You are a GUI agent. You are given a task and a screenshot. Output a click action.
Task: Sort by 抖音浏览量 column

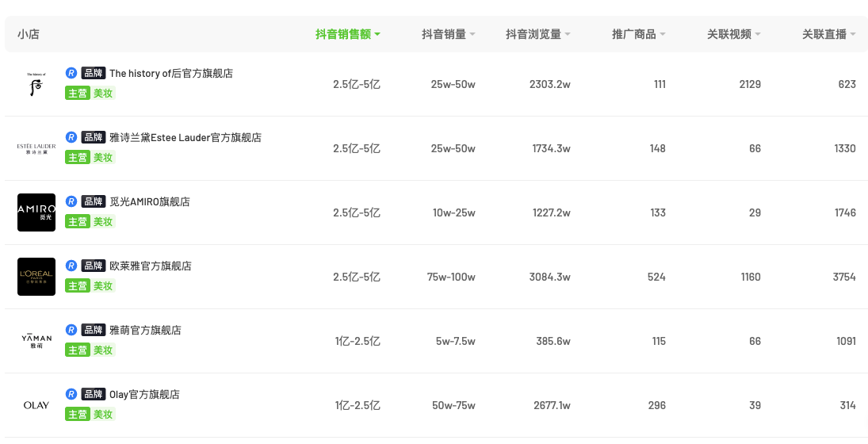[x=538, y=34]
